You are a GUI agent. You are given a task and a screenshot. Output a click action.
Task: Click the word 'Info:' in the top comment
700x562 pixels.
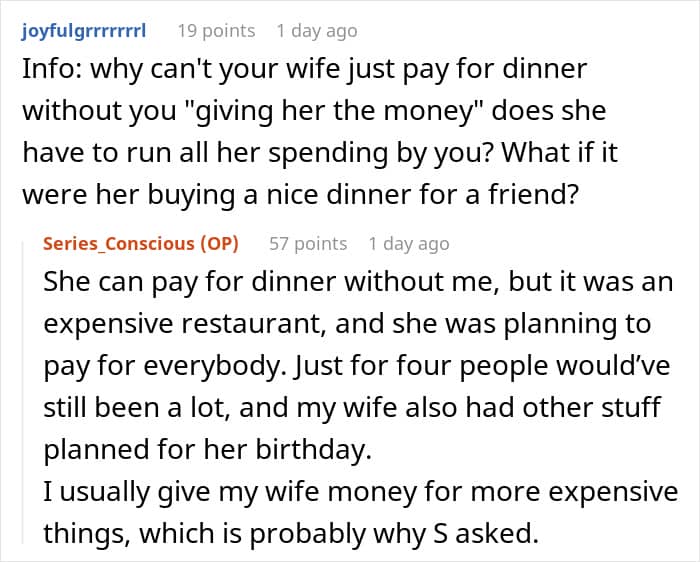pos(45,70)
